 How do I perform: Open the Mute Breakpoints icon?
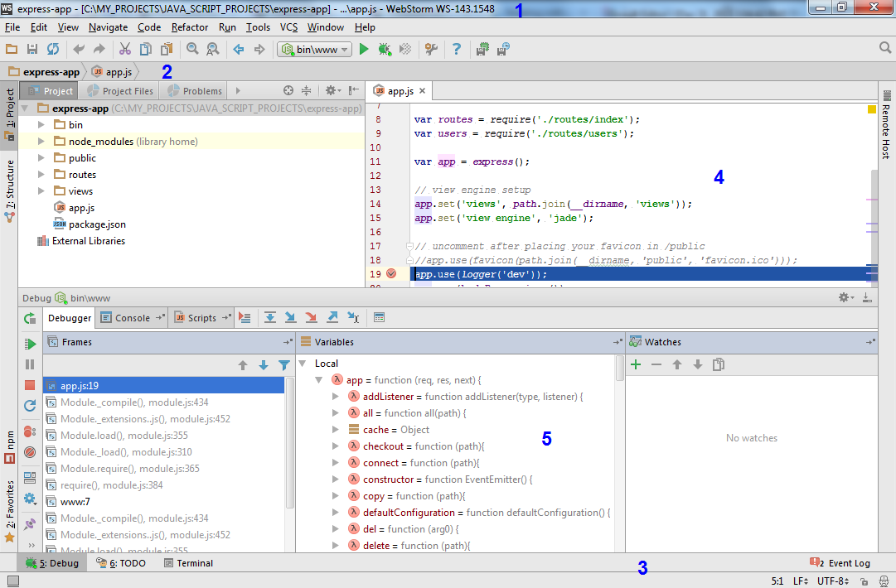coord(30,452)
